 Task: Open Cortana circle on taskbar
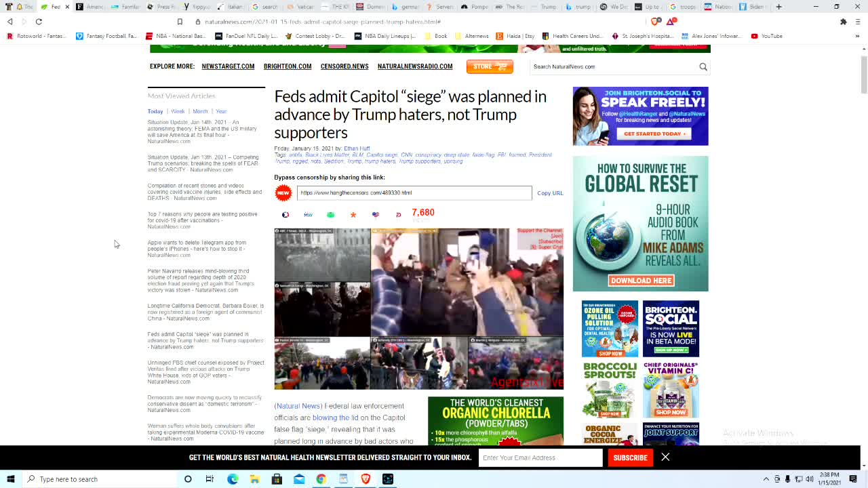click(188, 479)
